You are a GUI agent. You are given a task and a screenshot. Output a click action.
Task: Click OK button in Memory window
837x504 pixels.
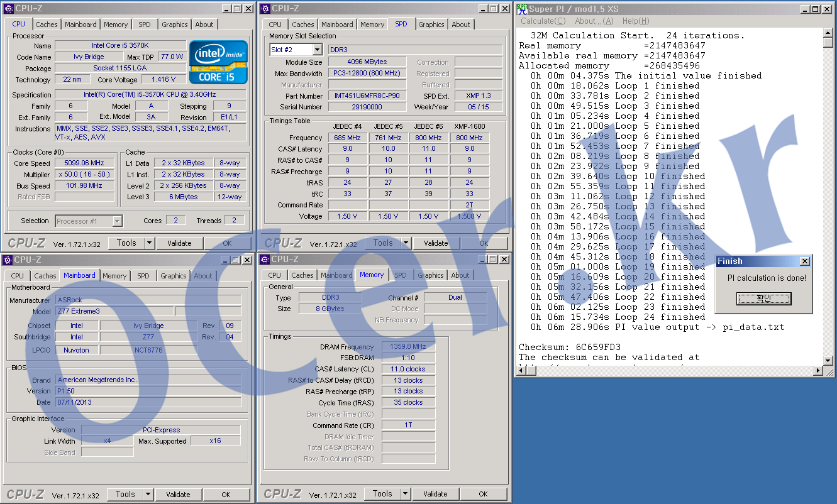pyautogui.click(x=483, y=494)
